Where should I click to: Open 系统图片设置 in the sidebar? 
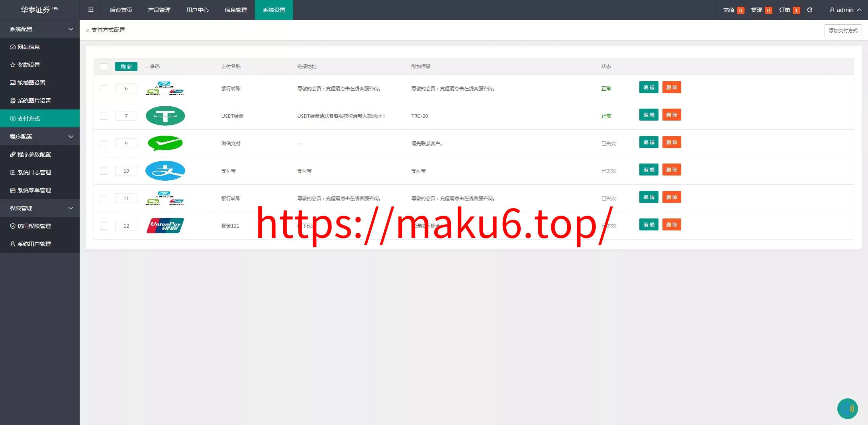click(40, 101)
